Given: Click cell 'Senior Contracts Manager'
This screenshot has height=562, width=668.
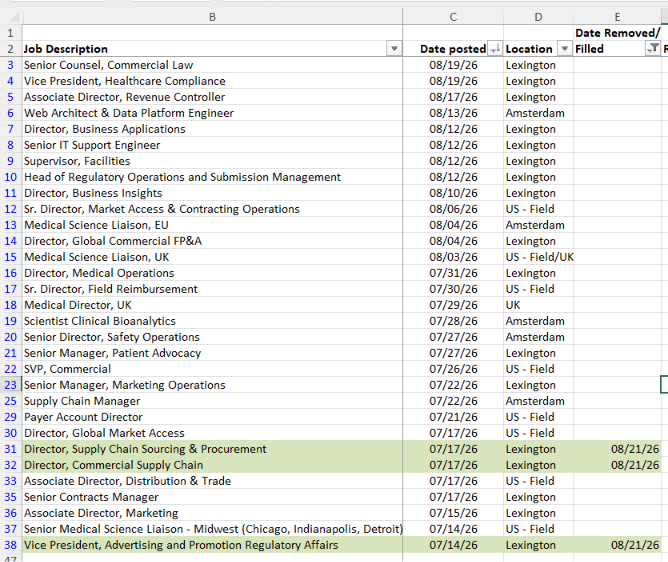Looking at the screenshot, I should coord(212,497).
